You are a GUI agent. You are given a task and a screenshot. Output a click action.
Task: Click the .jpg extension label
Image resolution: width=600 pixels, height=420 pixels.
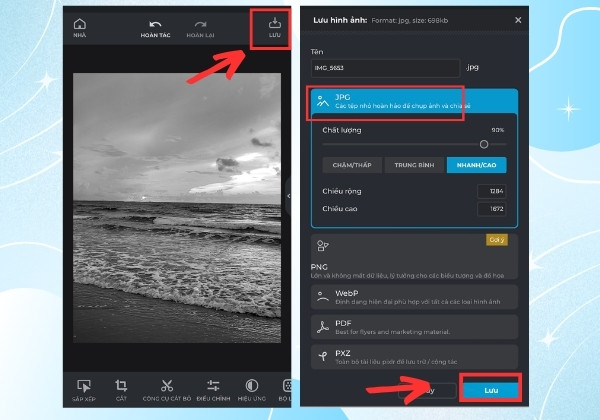(472, 67)
